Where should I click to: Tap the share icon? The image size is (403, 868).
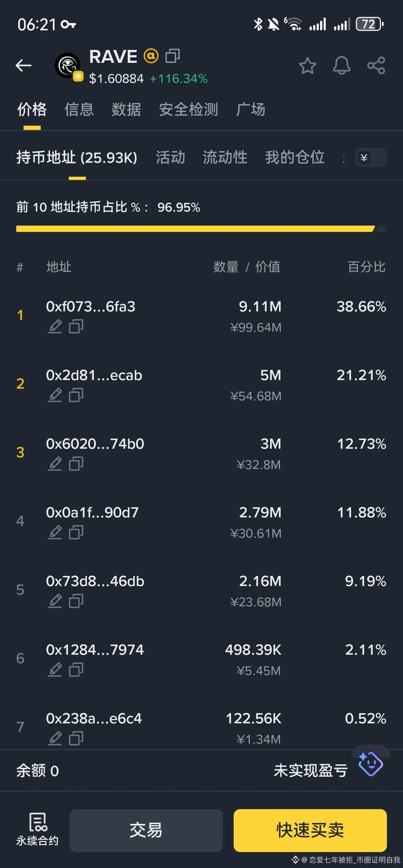(x=376, y=65)
